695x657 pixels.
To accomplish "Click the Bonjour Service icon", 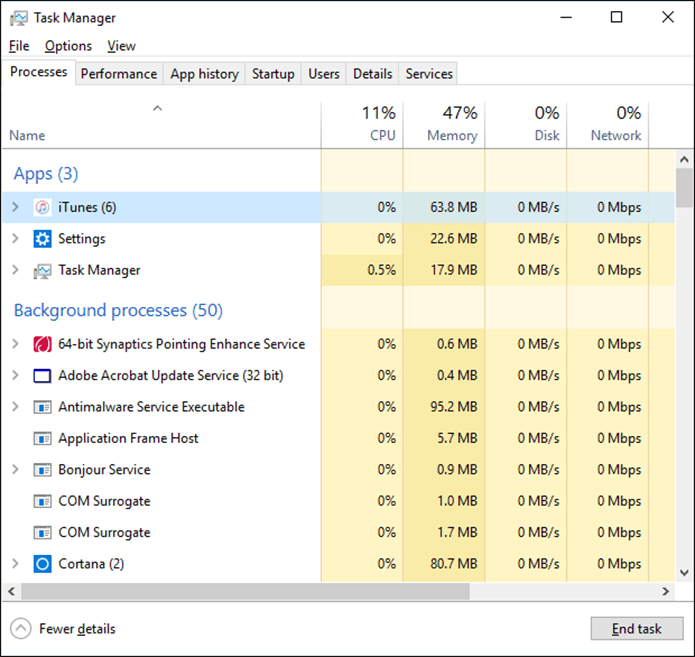I will click(42, 470).
